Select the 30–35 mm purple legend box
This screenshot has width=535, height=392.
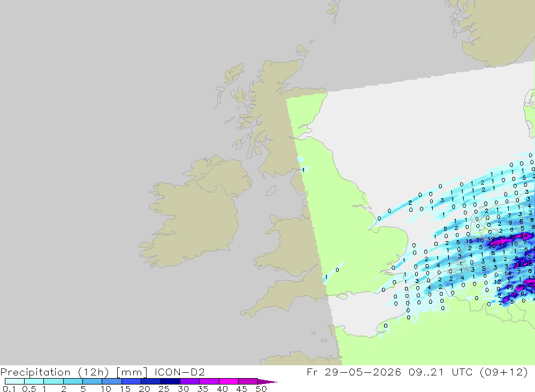[x=189, y=381]
